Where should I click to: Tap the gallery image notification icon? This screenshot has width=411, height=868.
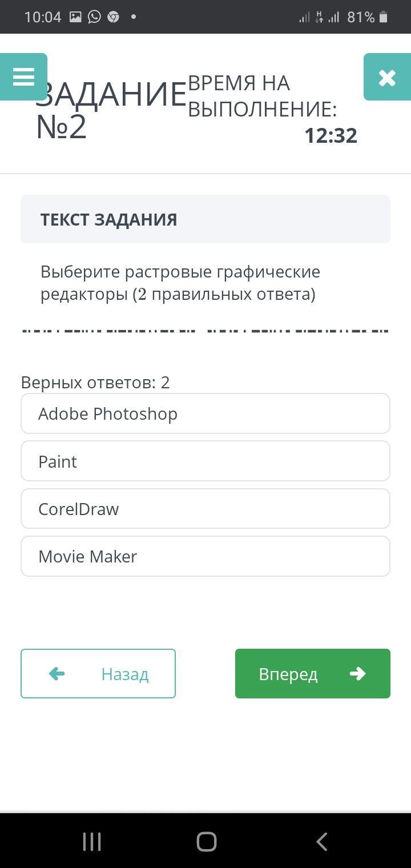75,17
